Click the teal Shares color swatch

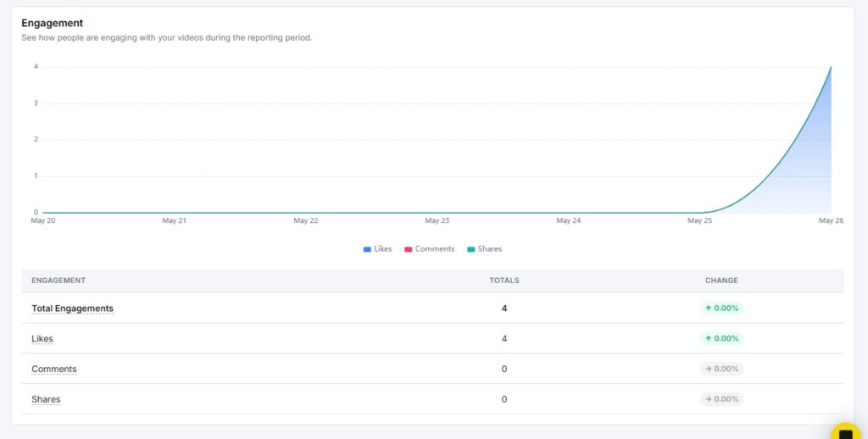(x=471, y=250)
